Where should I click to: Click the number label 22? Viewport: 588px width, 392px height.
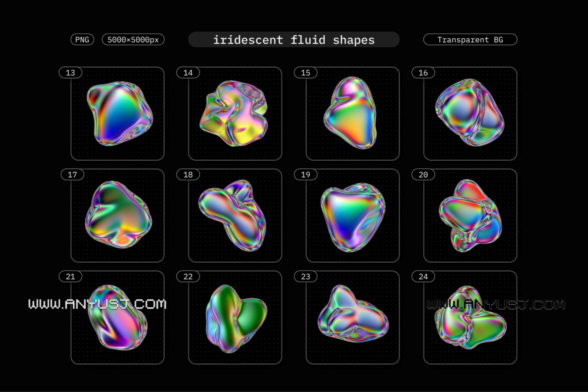tap(188, 276)
